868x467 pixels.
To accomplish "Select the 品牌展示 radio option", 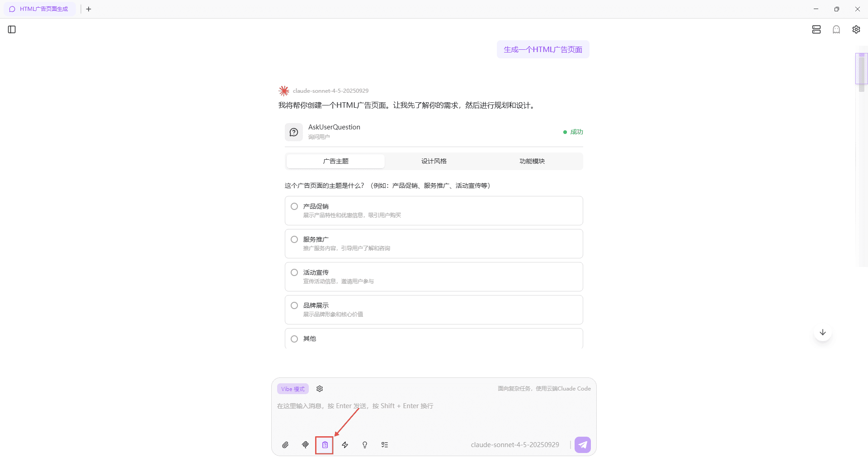I will (x=294, y=305).
